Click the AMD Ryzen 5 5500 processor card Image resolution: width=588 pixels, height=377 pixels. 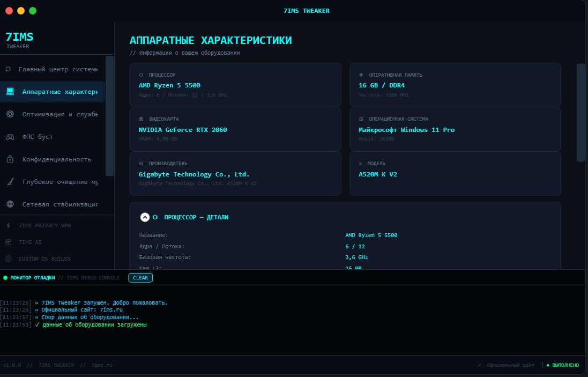point(235,85)
